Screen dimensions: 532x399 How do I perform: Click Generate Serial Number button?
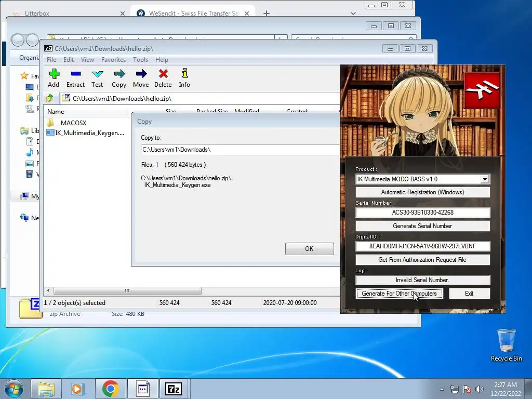click(x=422, y=226)
